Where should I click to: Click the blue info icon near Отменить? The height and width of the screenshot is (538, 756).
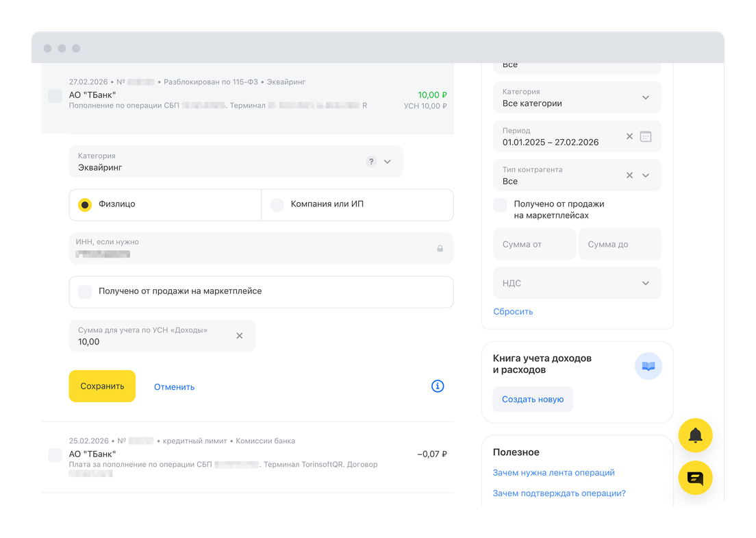(438, 386)
